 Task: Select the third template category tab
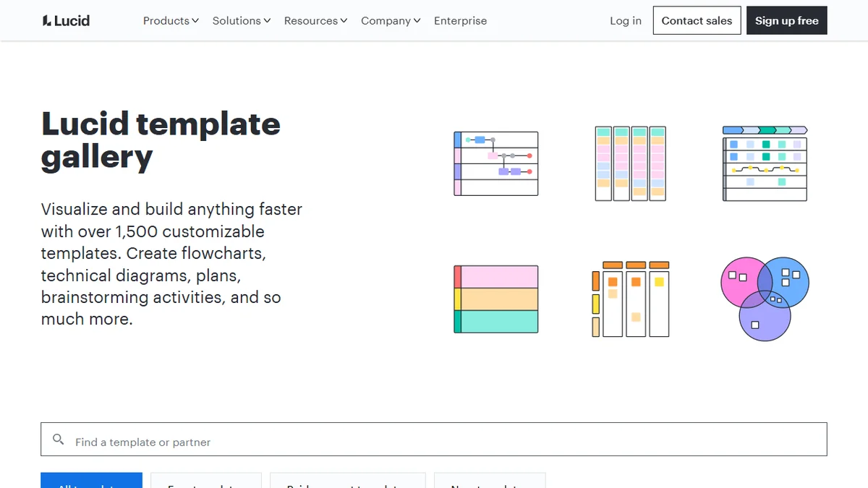[348, 481]
